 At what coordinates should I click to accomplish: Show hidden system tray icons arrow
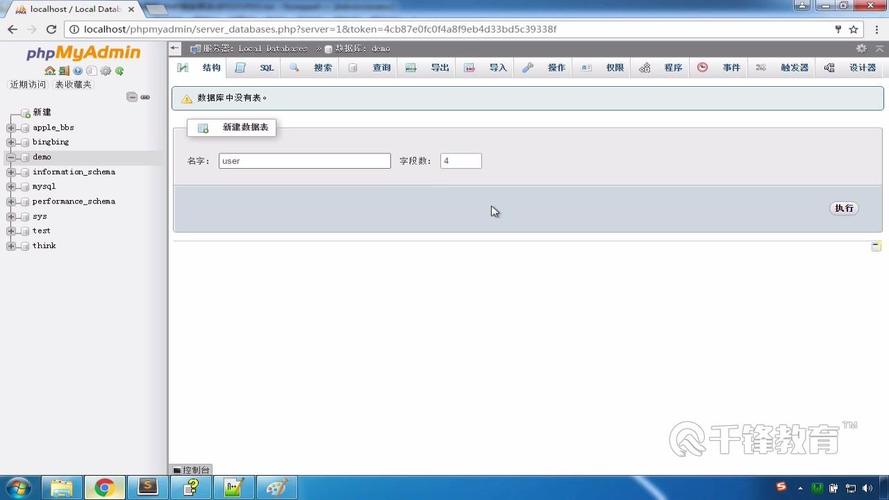point(800,488)
